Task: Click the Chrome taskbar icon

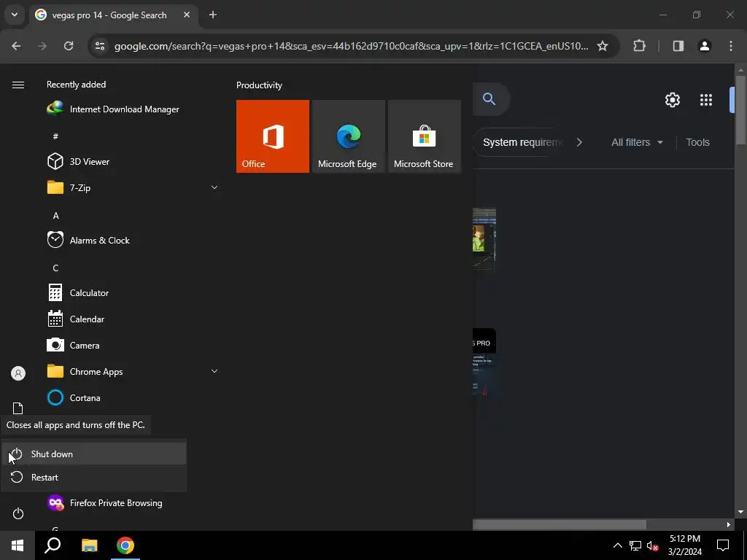Action: point(125,545)
